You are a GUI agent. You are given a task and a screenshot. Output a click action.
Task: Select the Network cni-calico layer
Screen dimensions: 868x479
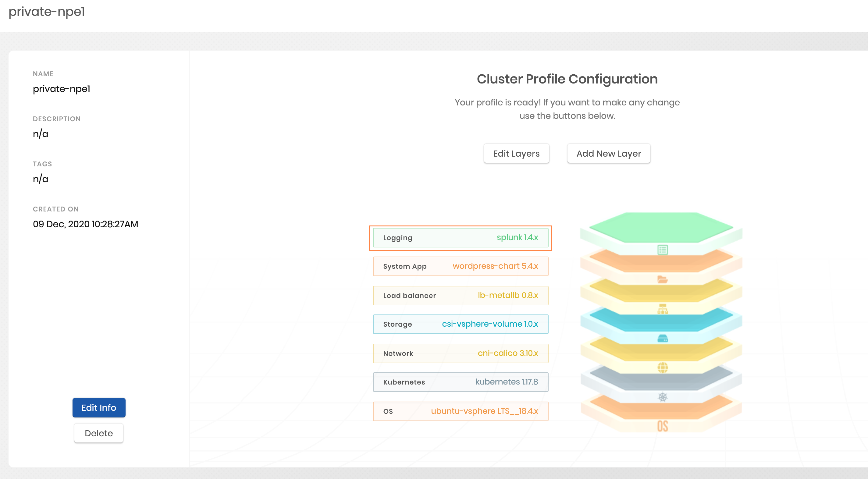461,353
